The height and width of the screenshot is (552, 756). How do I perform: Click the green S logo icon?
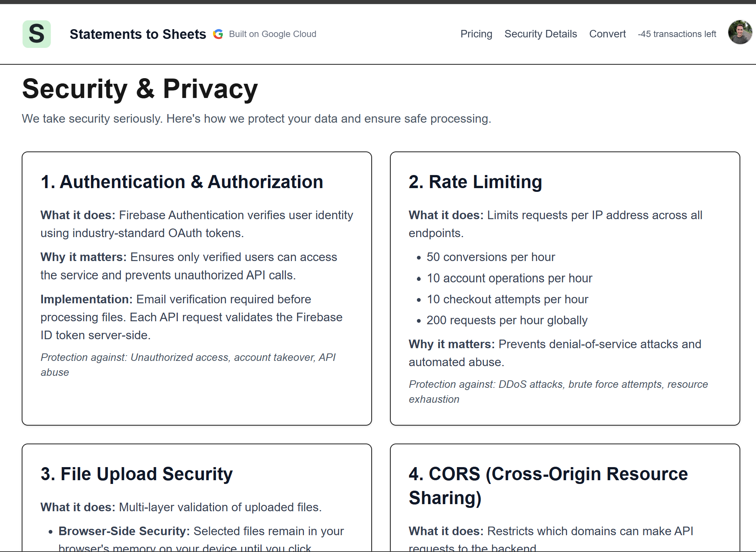37,34
